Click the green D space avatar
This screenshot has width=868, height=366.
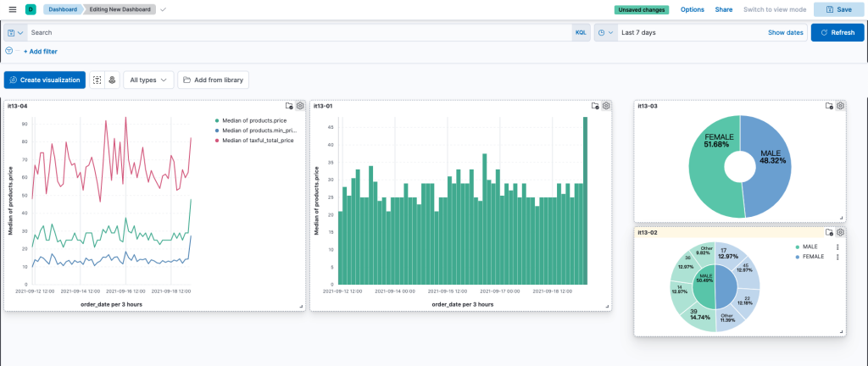[x=31, y=9]
